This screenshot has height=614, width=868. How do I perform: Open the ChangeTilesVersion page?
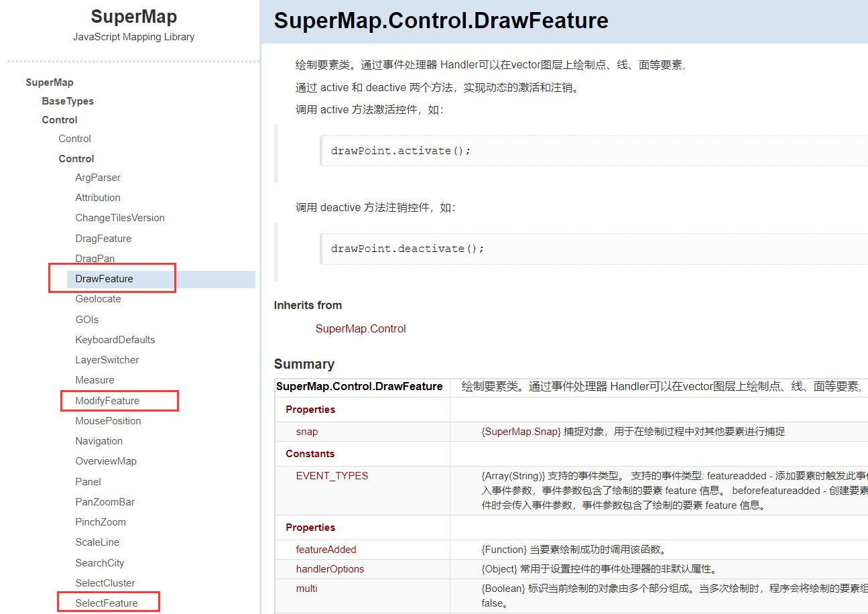pos(120,218)
